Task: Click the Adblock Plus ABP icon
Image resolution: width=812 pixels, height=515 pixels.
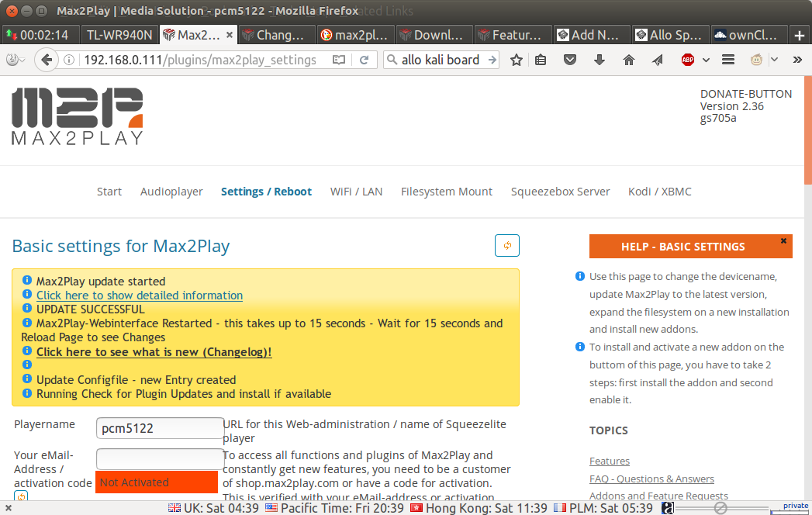Action: [x=688, y=60]
